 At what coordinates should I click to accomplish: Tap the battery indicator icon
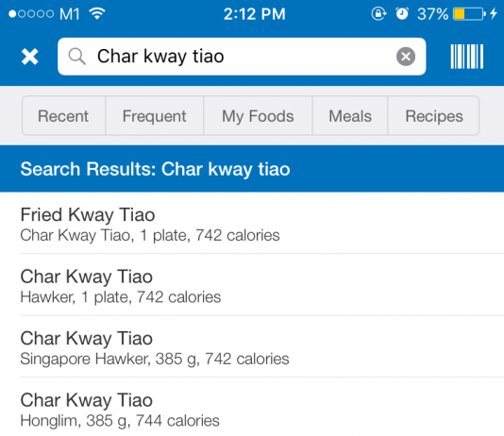(469, 14)
